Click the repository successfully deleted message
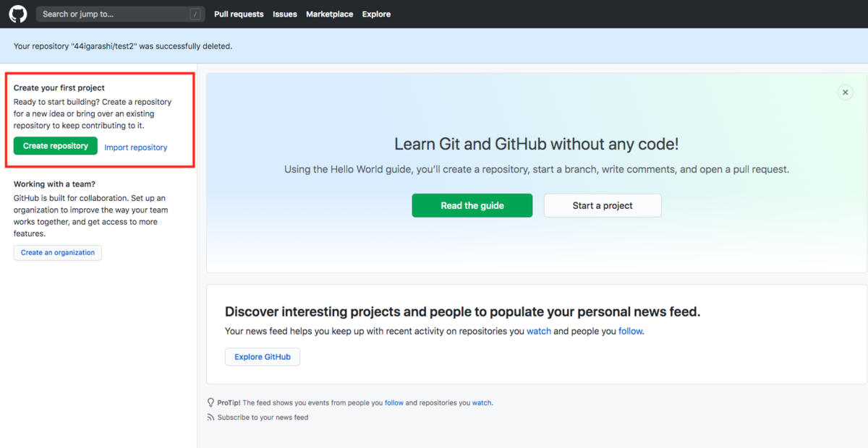868x448 pixels. click(123, 46)
